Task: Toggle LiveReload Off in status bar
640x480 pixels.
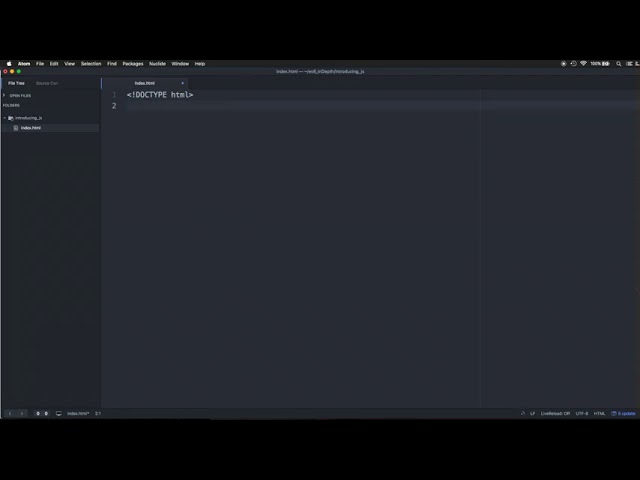Action: (x=555, y=413)
